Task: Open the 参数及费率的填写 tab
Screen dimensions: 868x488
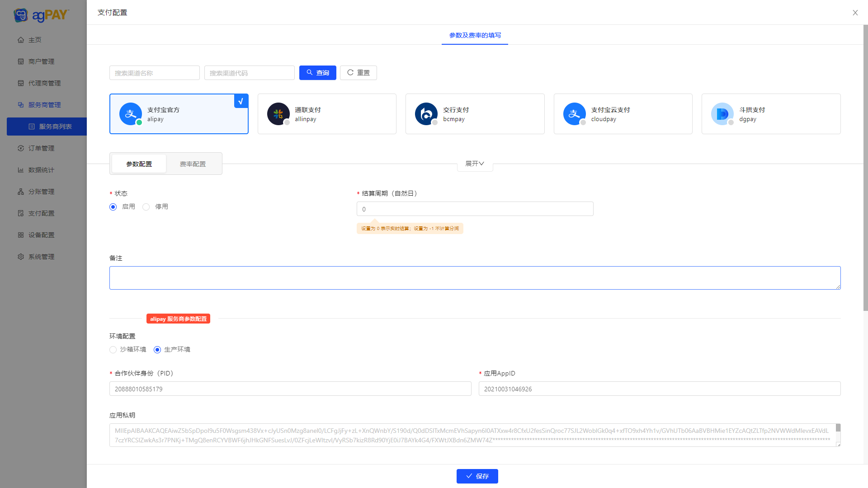Action: click(x=475, y=35)
